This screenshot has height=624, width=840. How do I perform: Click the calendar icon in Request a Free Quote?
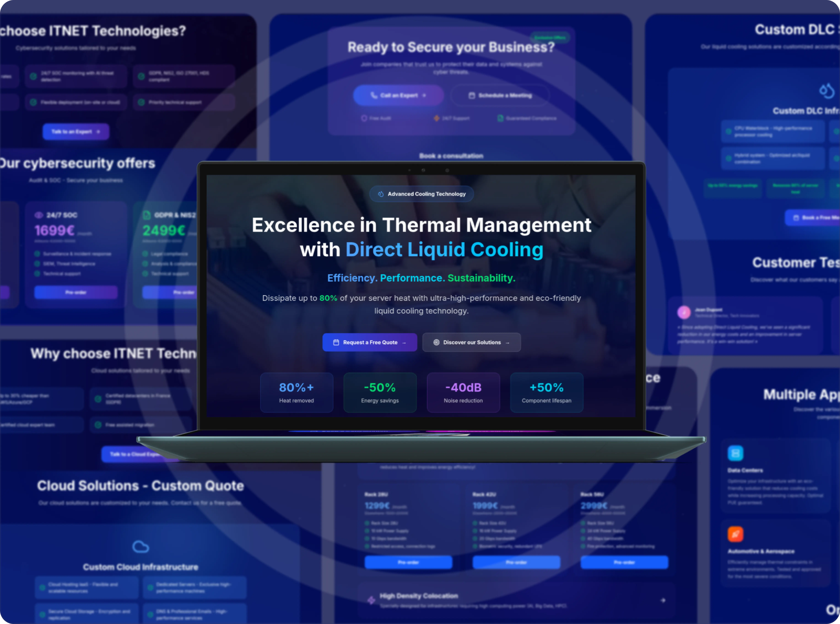click(x=336, y=342)
